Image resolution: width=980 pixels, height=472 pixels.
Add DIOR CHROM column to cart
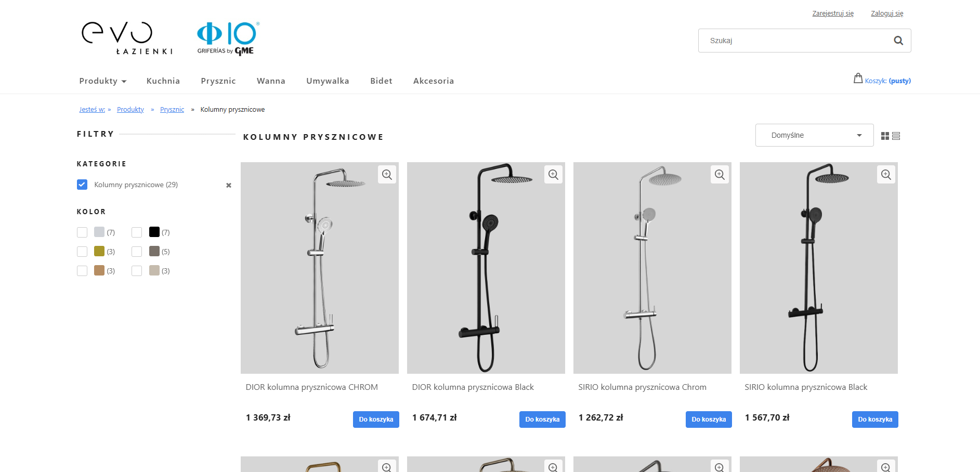click(376, 419)
